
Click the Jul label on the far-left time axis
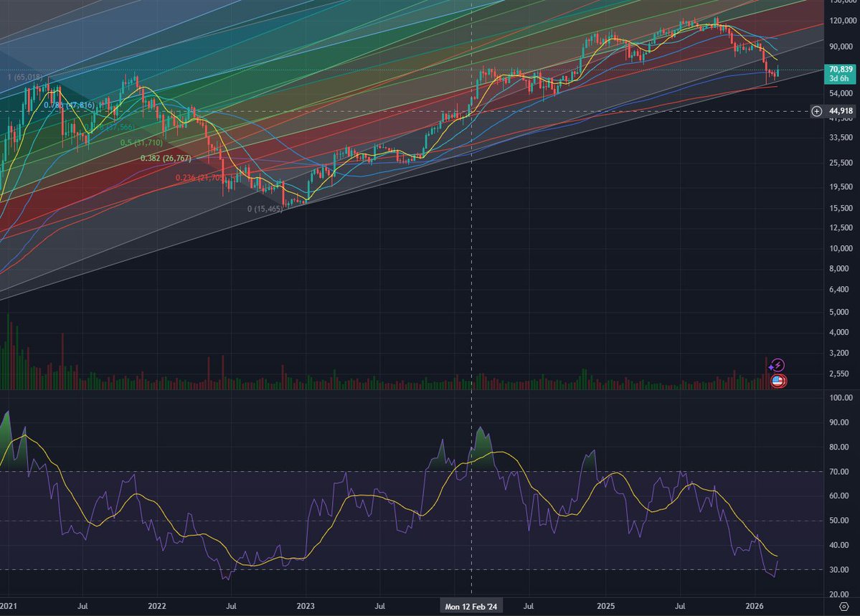click(82, 606)
